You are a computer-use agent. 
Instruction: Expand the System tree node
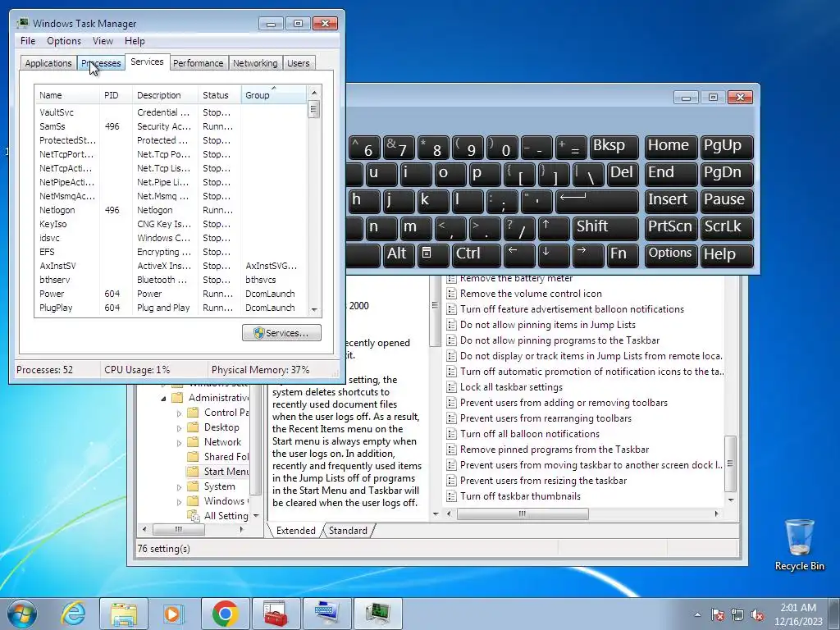click(180, 487)
